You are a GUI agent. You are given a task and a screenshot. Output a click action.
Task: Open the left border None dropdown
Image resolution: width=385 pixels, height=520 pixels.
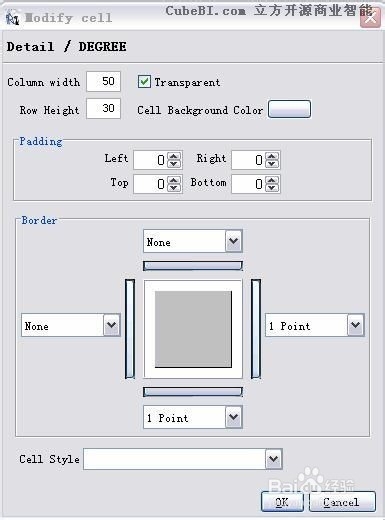111,325
